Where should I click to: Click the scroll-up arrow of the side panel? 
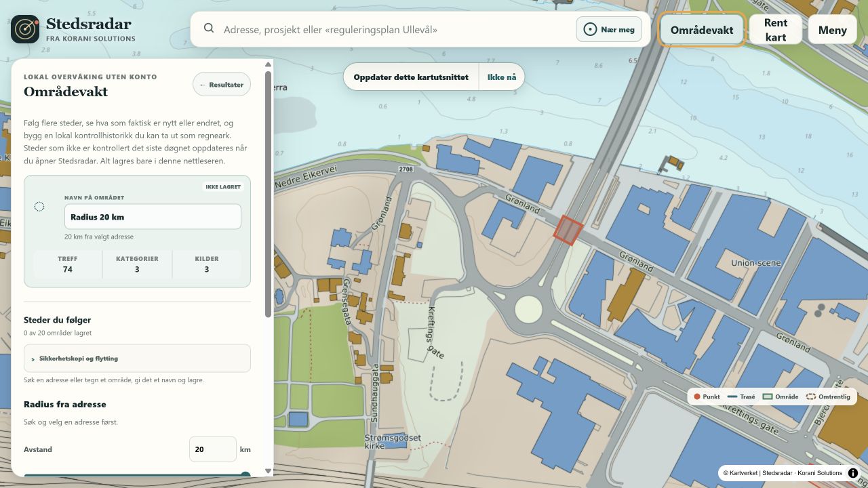pos(268,64)
